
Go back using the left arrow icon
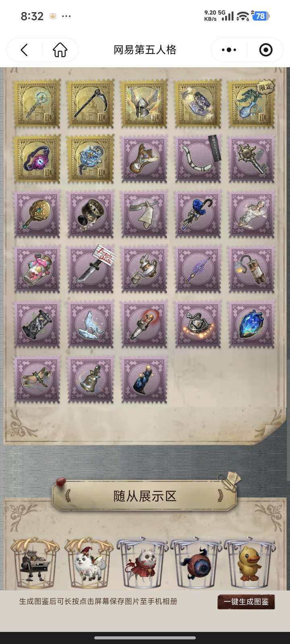click(24, 50)
